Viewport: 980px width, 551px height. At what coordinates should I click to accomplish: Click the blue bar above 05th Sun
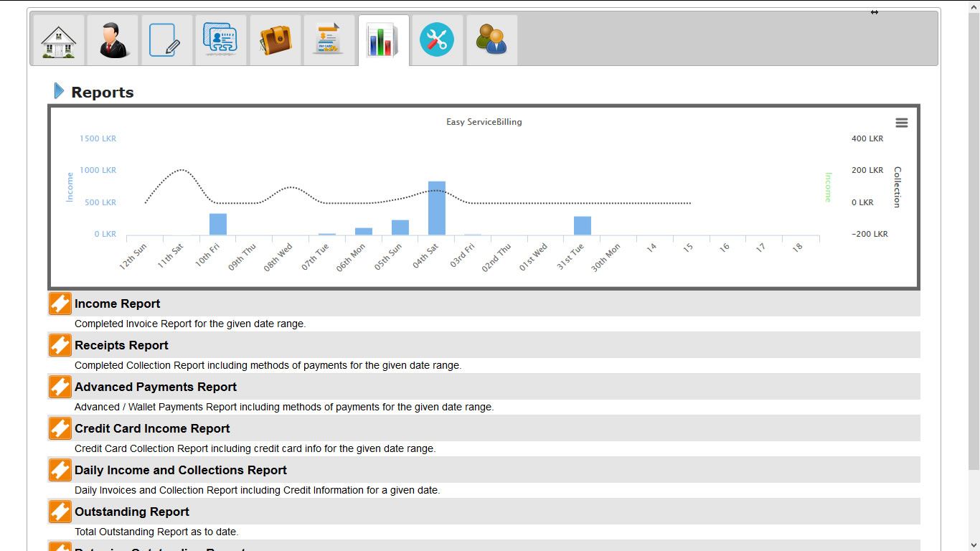400,227
